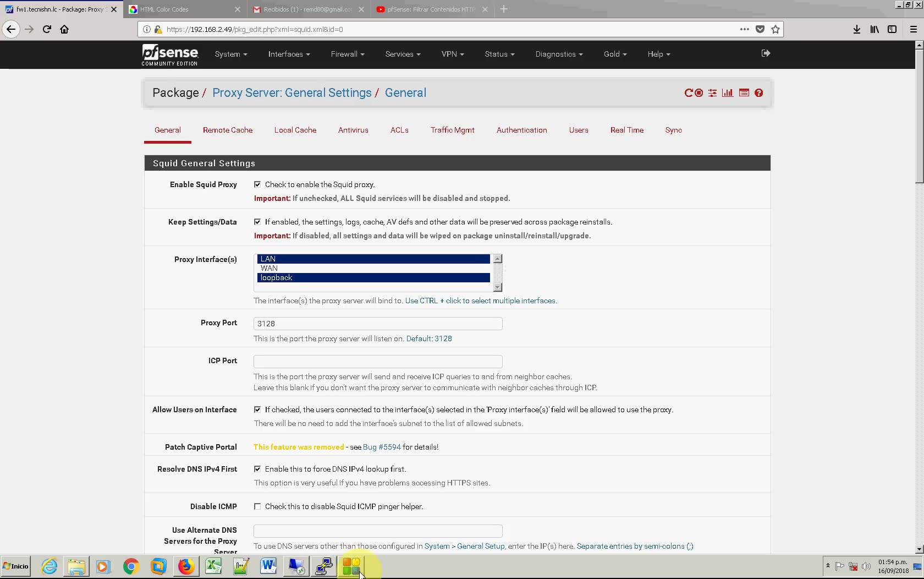This screenshot has width=924, height=579.
Task: Uncheck Enable Squid Proxy
Action: tap(257, 184)
